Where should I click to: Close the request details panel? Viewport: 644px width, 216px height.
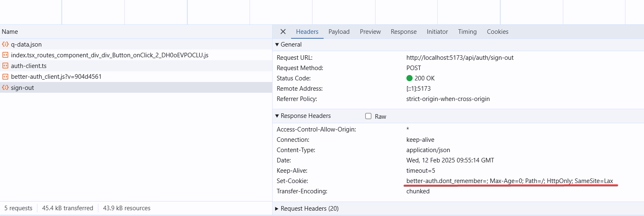(283, 32)
